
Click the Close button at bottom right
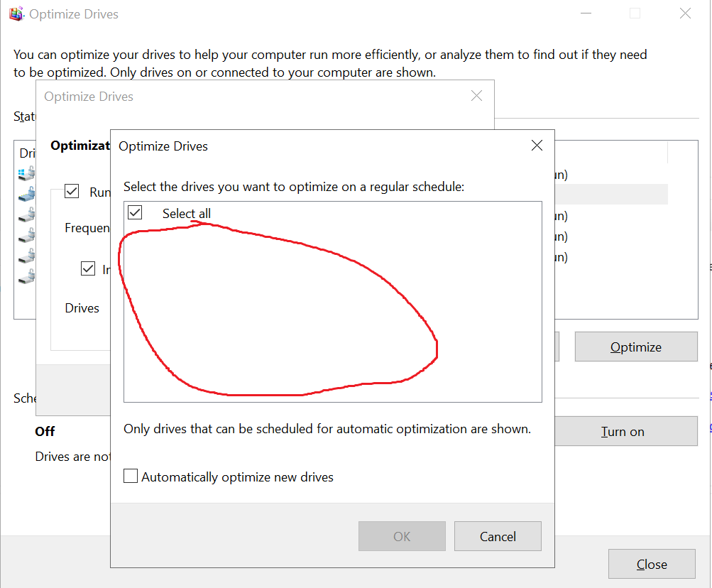651,565
